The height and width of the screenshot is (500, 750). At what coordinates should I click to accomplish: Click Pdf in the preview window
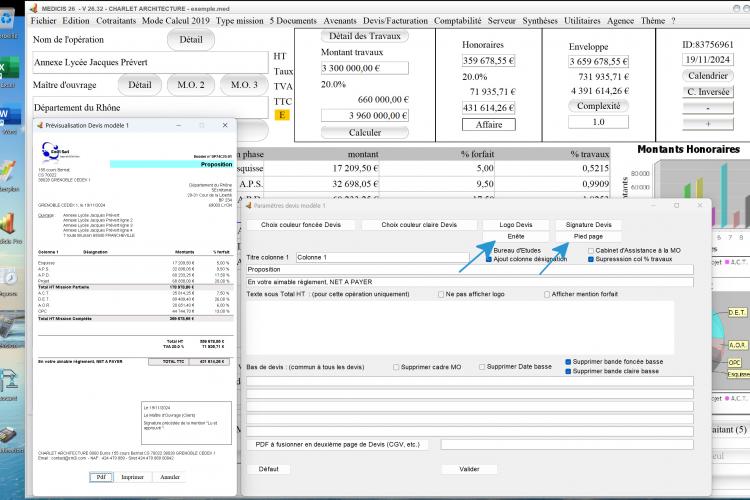tap(101, 477)
